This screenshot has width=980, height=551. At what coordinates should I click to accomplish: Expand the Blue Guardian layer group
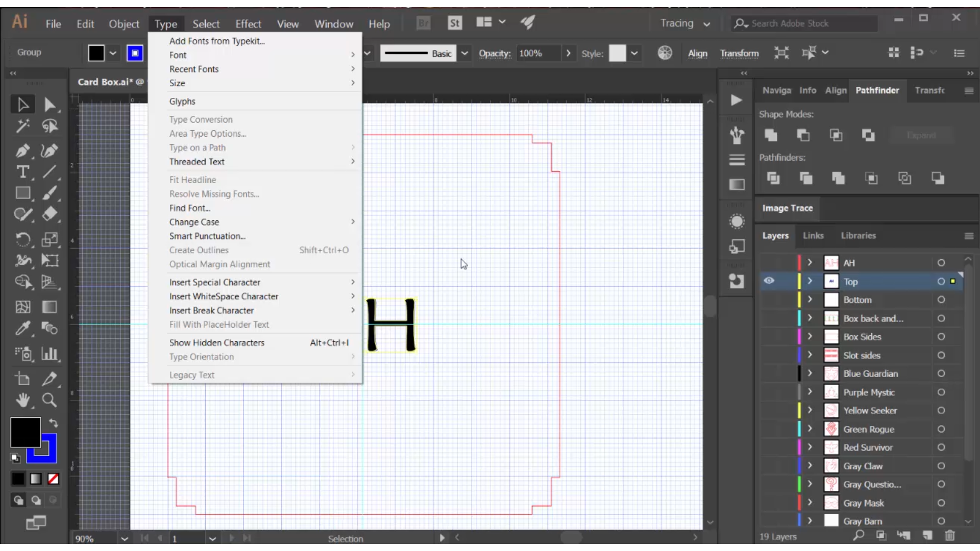point(811,373)
